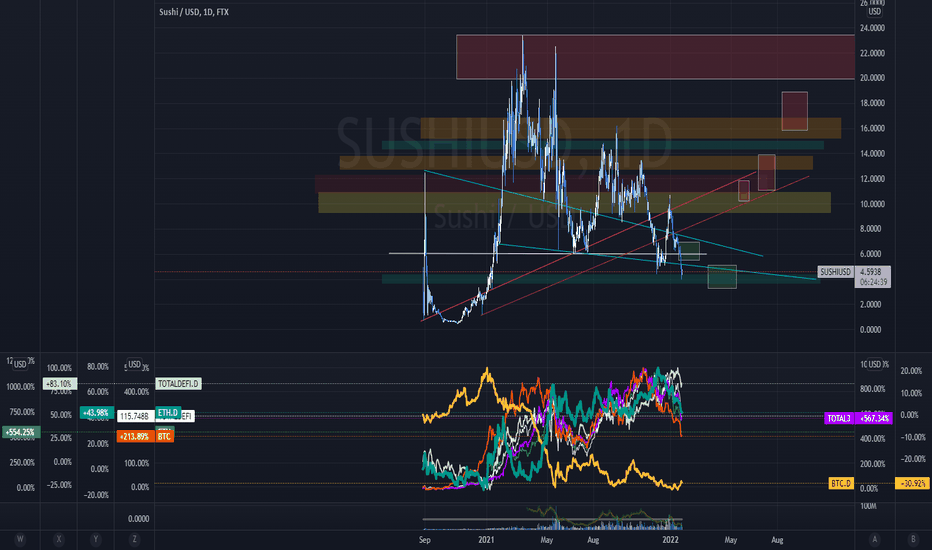Viewport: 932px width, 550px height.
Task: Select the large red resistance zone at top
Action: [655, 57]
